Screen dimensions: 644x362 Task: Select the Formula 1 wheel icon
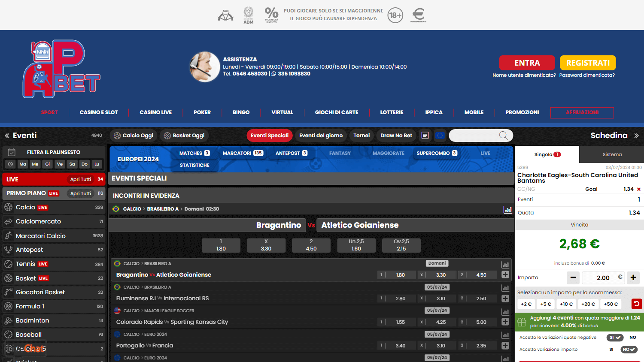[8, 306]
